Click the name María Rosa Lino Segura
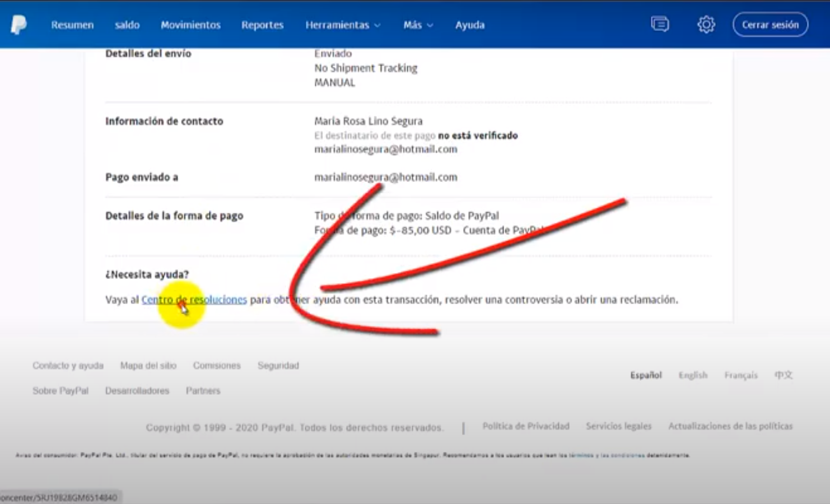Screen dimensions: 830x504 click(x=369, y=121)
